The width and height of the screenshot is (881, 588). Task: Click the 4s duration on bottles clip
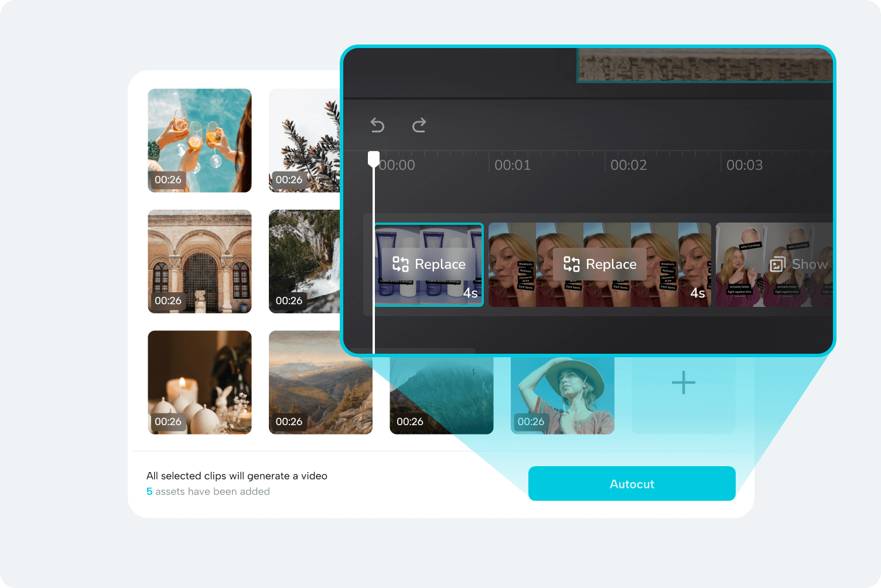click(470, 292)
